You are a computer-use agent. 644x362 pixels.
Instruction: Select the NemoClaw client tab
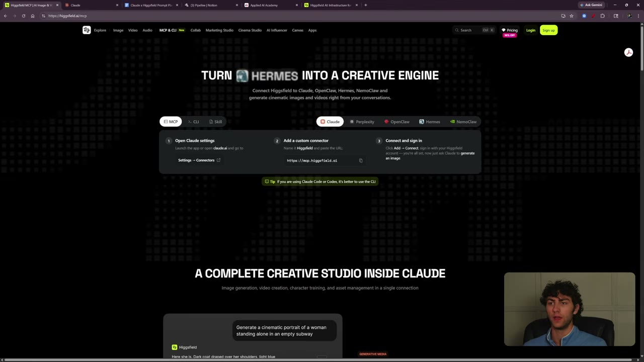pyautogui.click(x=463, y=122)
